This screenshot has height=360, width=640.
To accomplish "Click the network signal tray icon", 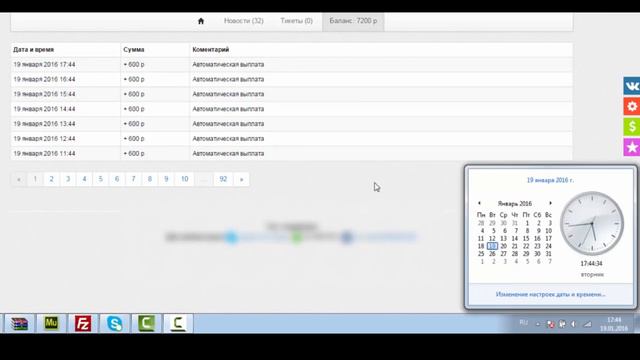I will pos(587,324).
